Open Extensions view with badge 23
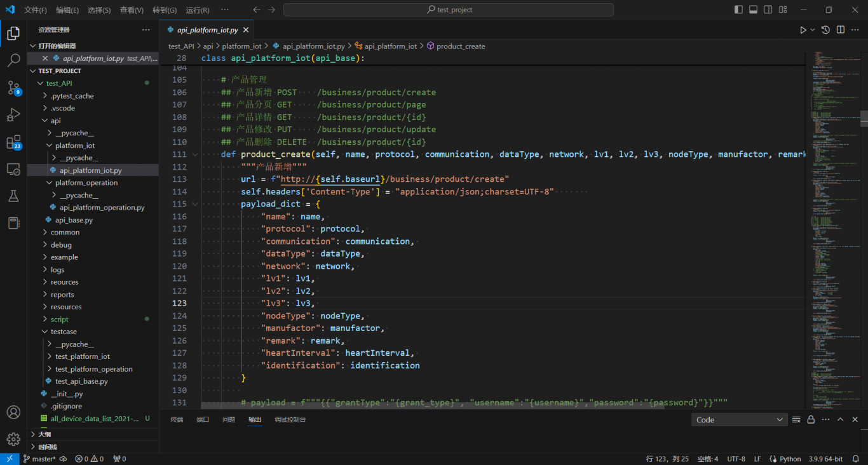The width and height of the screenshot is (868, 465). (13, 142)
